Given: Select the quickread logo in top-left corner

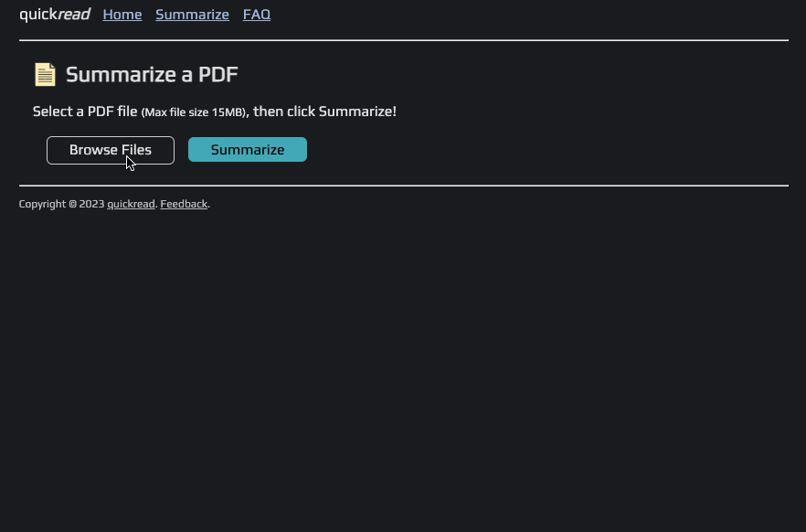Looking at the screenshot, I should coord(55,14).
